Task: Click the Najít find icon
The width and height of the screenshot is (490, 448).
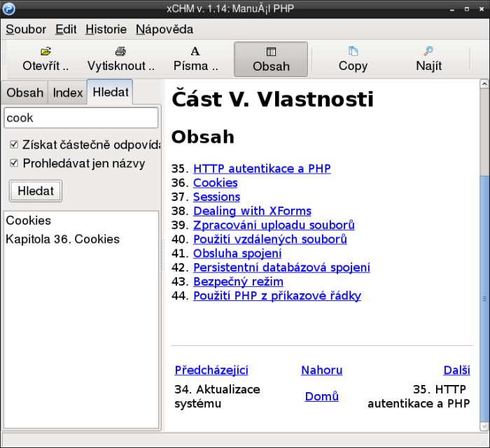Action: [428, 52]
